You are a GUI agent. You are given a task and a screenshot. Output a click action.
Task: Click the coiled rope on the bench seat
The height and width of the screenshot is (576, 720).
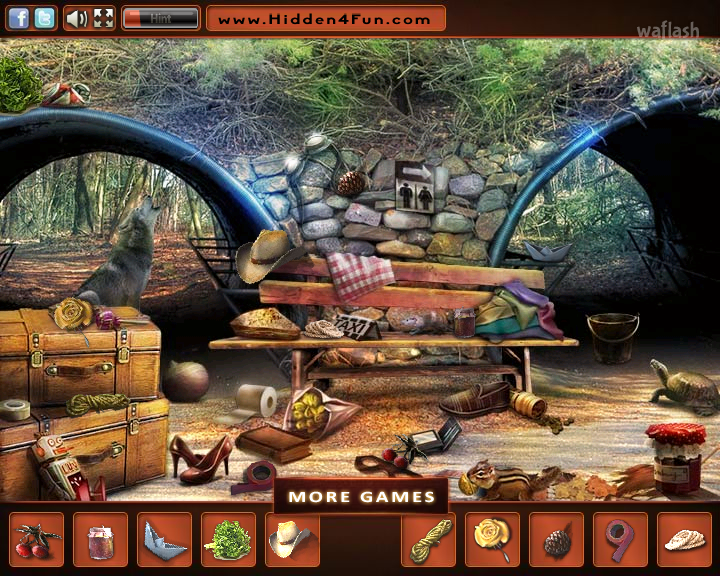(x=324, y=329)
